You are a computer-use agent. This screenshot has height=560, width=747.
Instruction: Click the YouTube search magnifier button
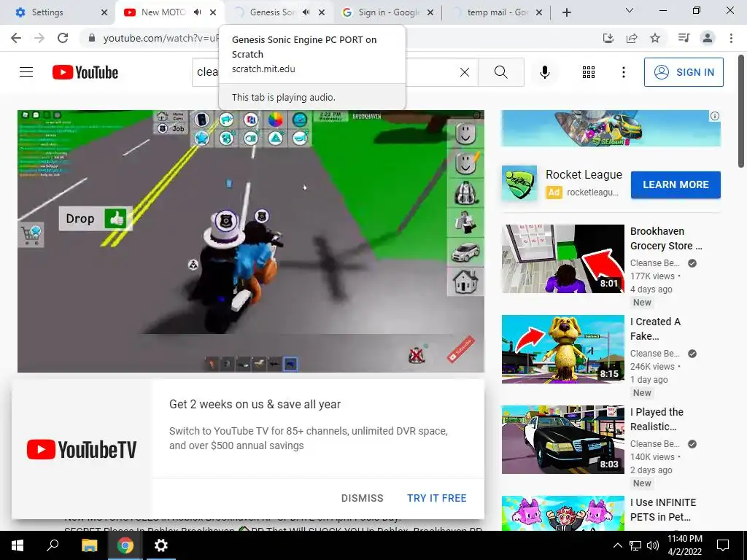(500, 72)
